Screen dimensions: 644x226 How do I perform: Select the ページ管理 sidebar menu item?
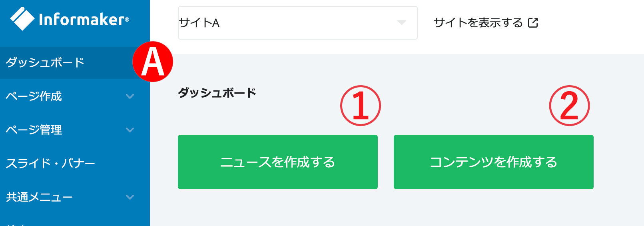click(75, 130)
